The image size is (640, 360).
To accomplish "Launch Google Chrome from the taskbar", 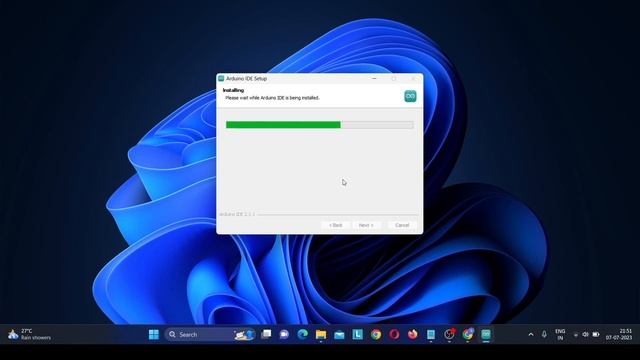I will (376, 335).
